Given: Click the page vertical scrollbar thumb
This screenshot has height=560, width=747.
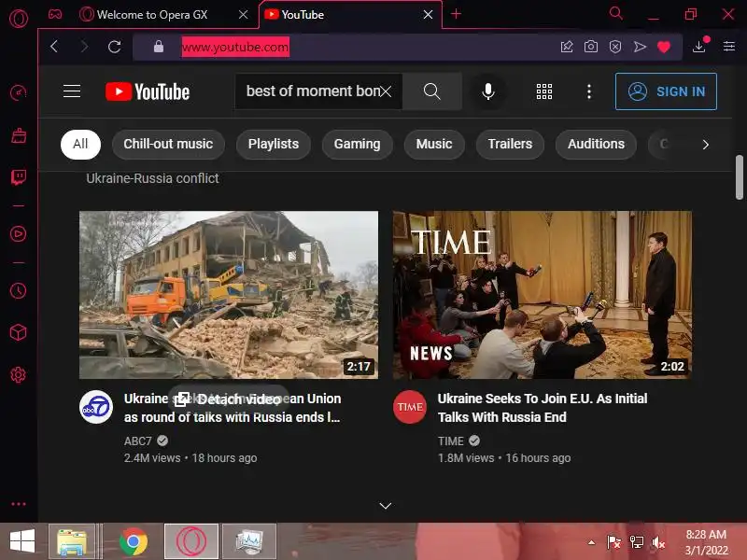Looking at the screenshot, I should coord(740,177).
